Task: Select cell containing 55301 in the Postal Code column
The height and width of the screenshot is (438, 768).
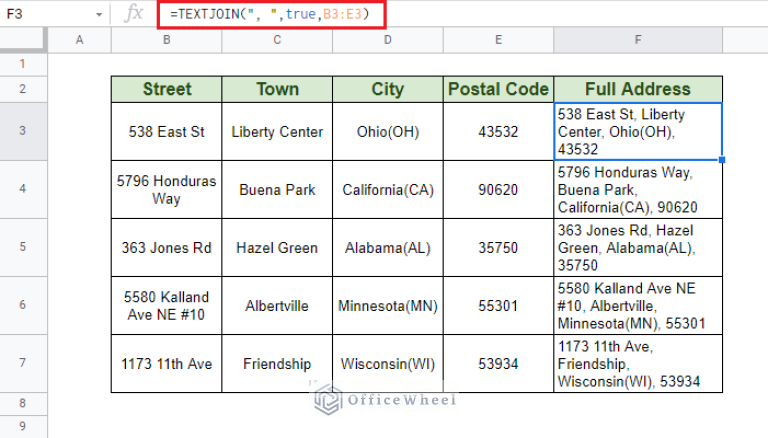Action: click(x=498, y=305)
